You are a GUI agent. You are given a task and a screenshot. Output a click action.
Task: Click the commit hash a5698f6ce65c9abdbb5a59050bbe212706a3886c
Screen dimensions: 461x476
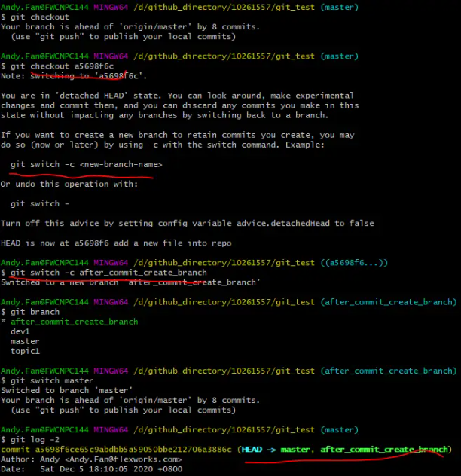coord(133,450)
